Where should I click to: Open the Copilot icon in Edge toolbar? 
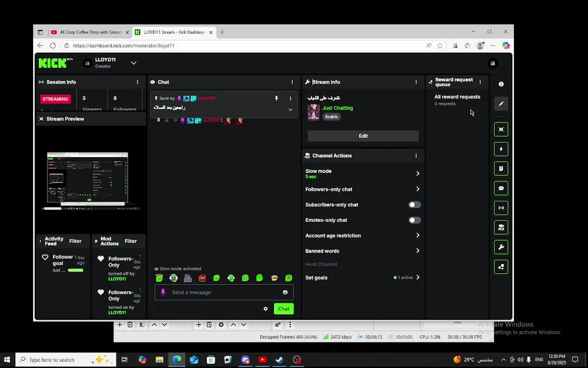(506, 45)
